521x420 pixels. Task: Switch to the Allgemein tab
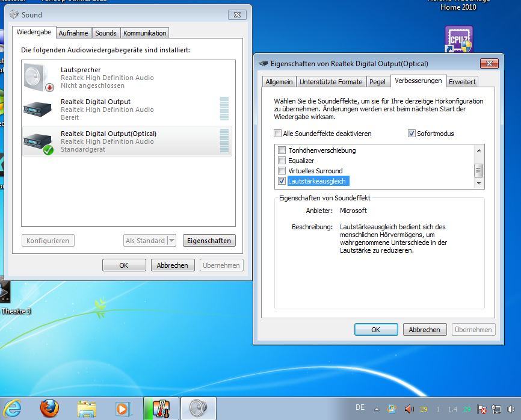coord(279,82)
